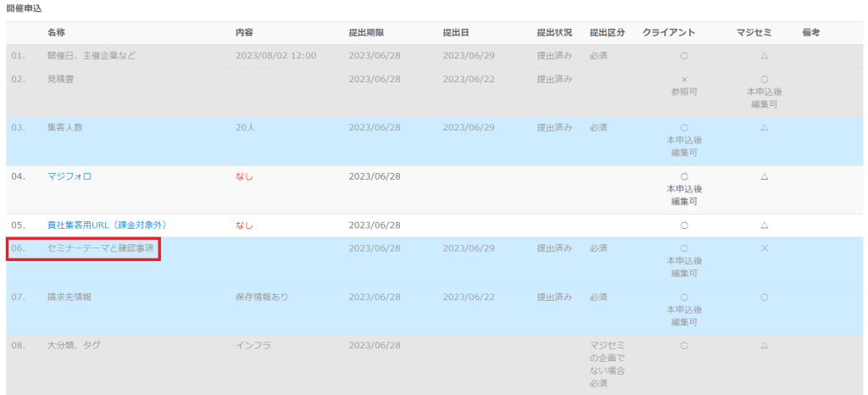Viewport: 868px width, 395px height.
Task: Click the △ マジセミ mark in マジフォロ row
Action: pos(764,176)
